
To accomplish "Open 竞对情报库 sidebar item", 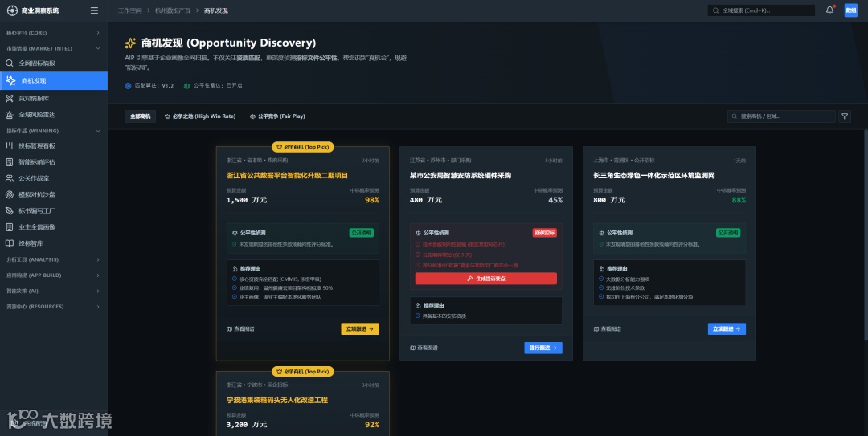I will click(x=54, y=99).
